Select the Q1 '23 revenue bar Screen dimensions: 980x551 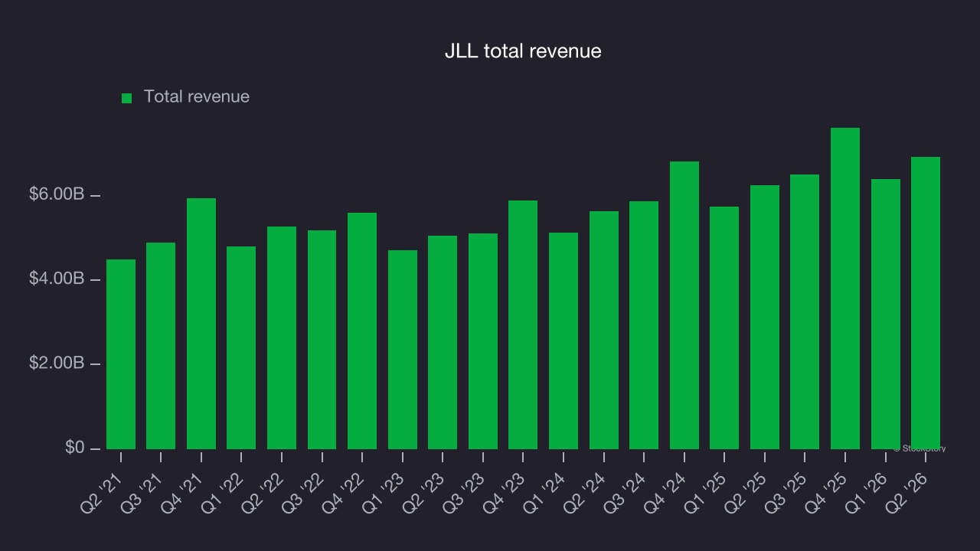(x=403, y=350)
